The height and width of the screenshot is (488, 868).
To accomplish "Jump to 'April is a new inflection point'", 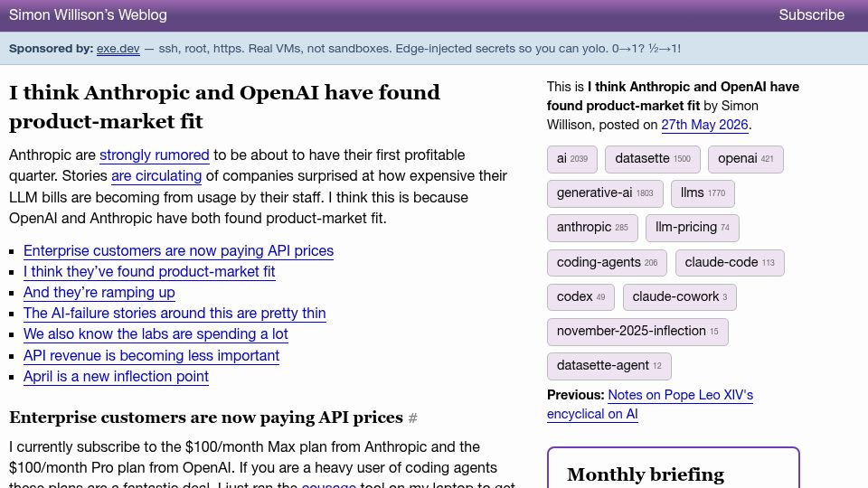I will pyautogui.click(x=116, y=377).
